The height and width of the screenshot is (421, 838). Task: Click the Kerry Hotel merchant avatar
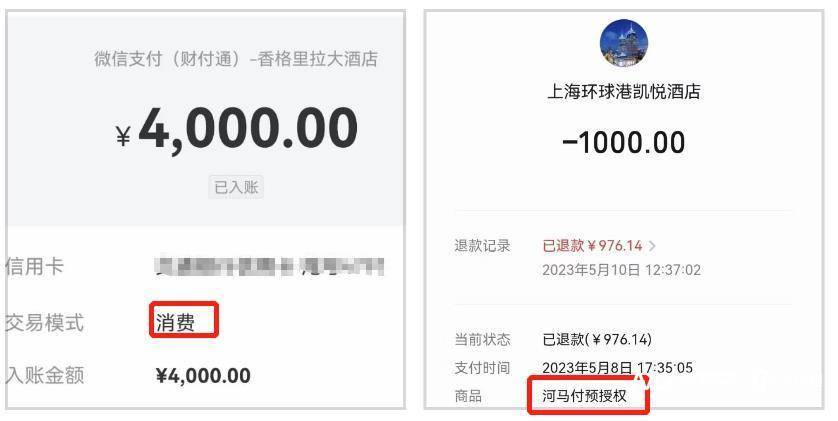(x=624, y=42)
